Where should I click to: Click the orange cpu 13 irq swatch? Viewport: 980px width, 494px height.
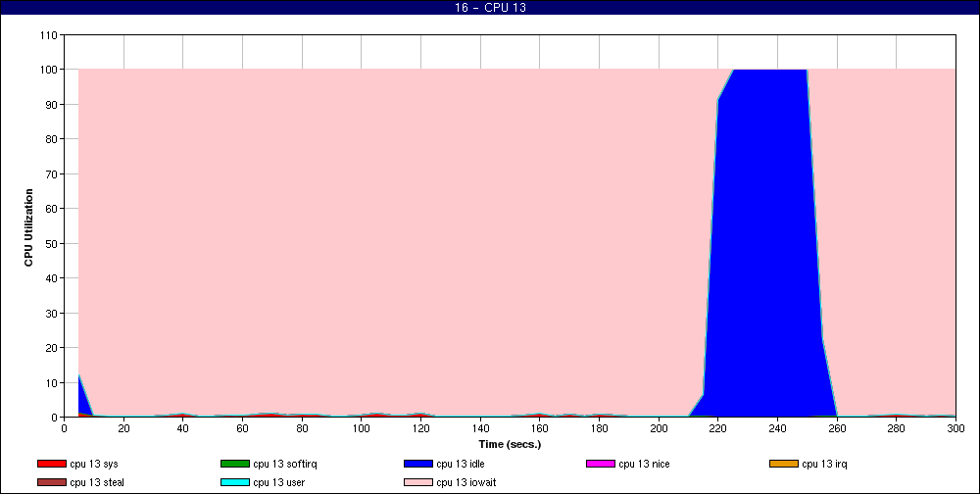tap(784, 464)
